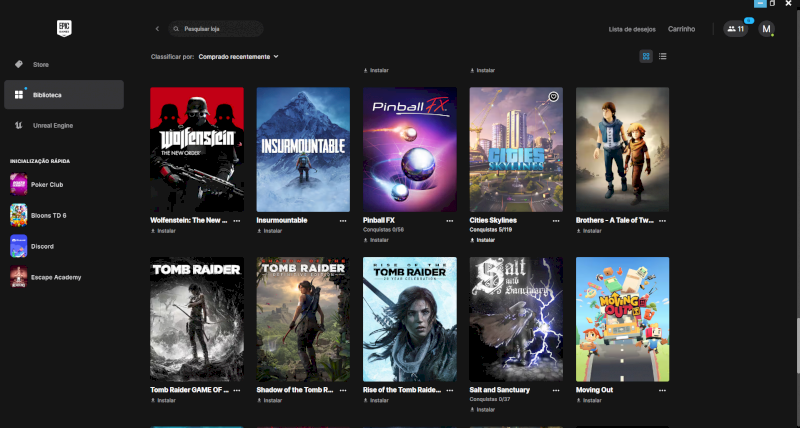Open the three-dot menu for Moving Out

(663, 389)
